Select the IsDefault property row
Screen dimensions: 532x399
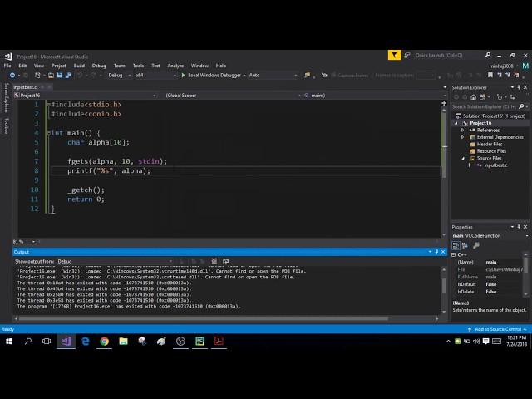click(488, 284)
